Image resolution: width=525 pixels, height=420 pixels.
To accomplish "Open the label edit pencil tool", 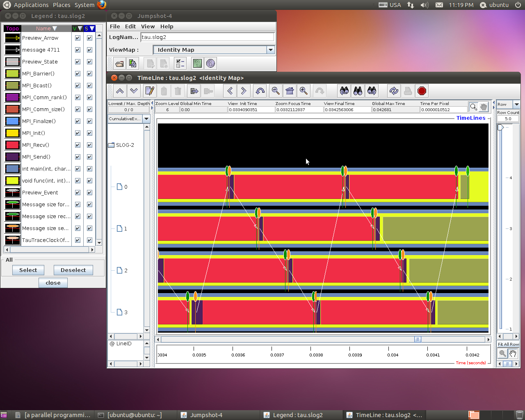I will point(150,91).
